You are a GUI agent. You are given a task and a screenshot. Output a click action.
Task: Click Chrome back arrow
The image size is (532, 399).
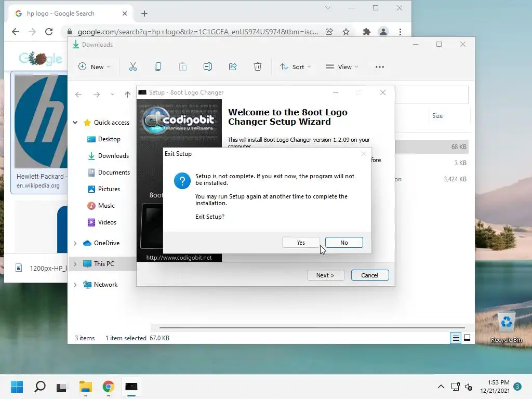tap(16, 32)
